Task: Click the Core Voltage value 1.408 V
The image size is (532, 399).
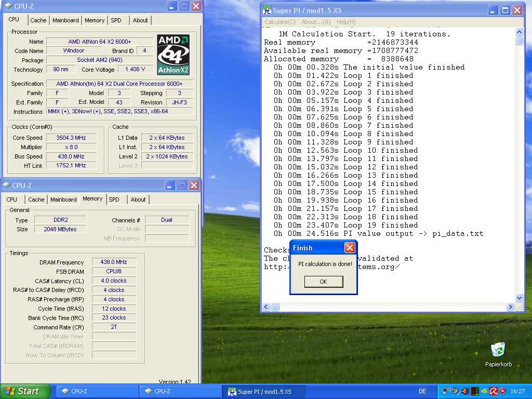Action: (136, 69)
